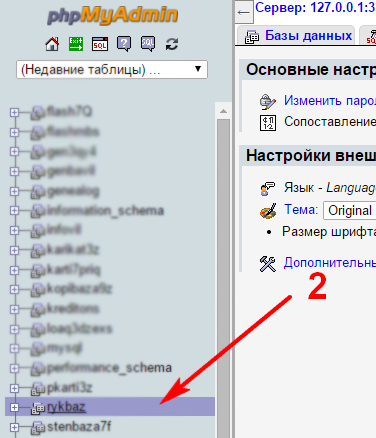Click the phpMyAdmin logo
This screenshot has height=438, width=376.
(x=112, y=16)
